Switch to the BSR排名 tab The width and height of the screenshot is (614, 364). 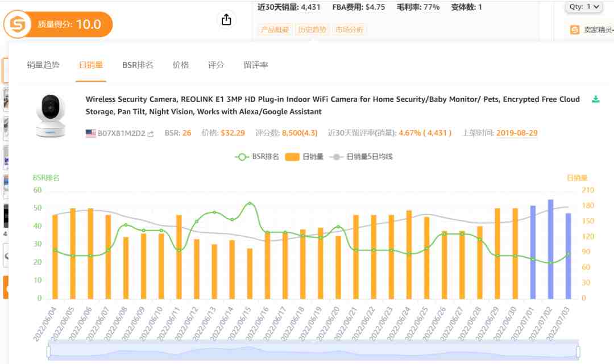tap(138, 65)
